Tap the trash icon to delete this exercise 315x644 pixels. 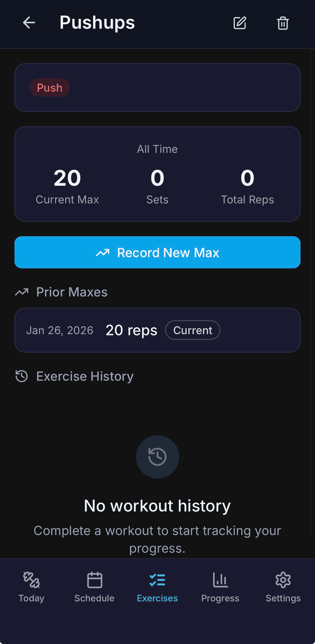click(283, 23)
